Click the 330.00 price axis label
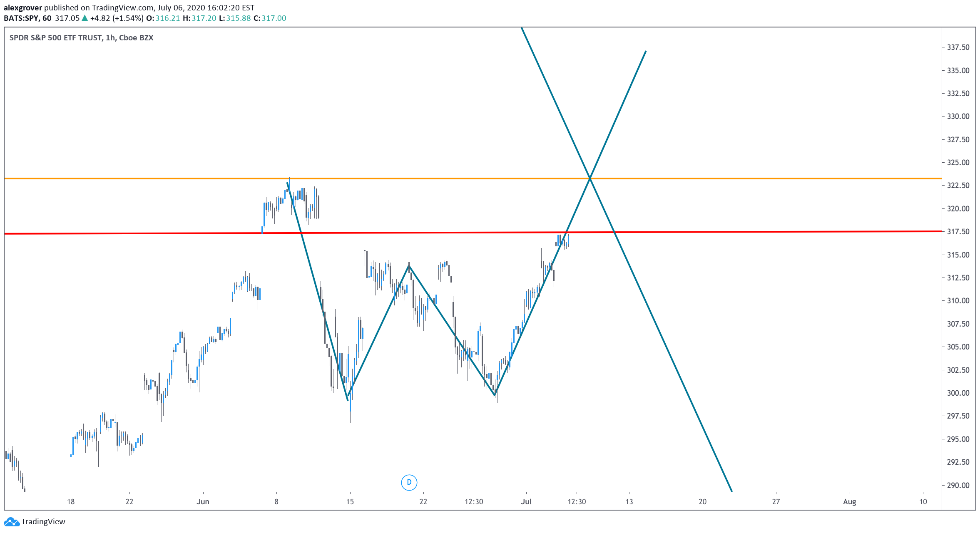This screenshot has height=533, width=980. [x=958, y=117]
